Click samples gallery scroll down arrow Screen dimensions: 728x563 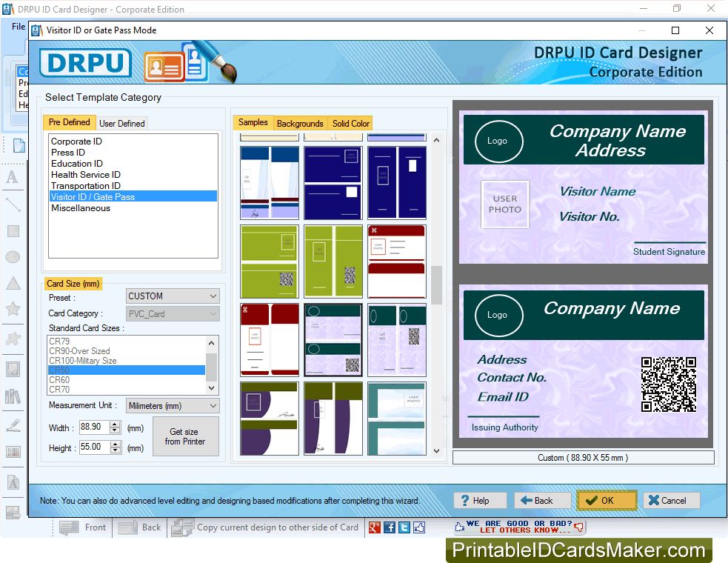click(x=436, y=450)
